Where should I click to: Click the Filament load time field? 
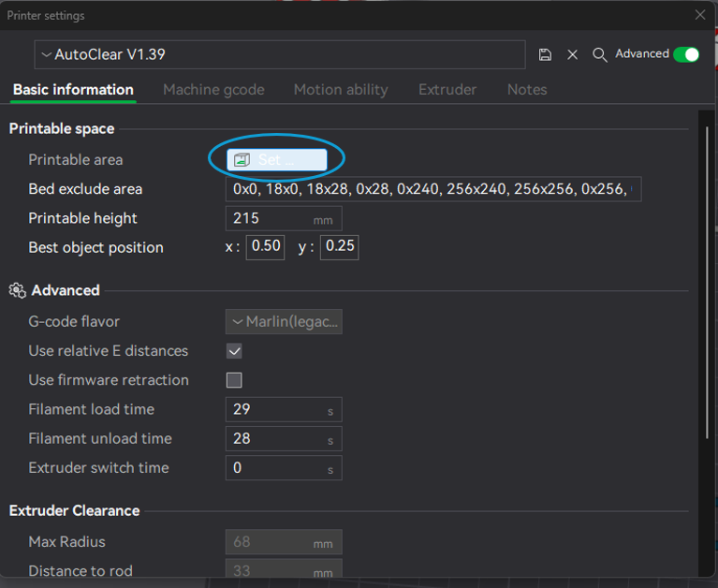[x=284, y=409]
